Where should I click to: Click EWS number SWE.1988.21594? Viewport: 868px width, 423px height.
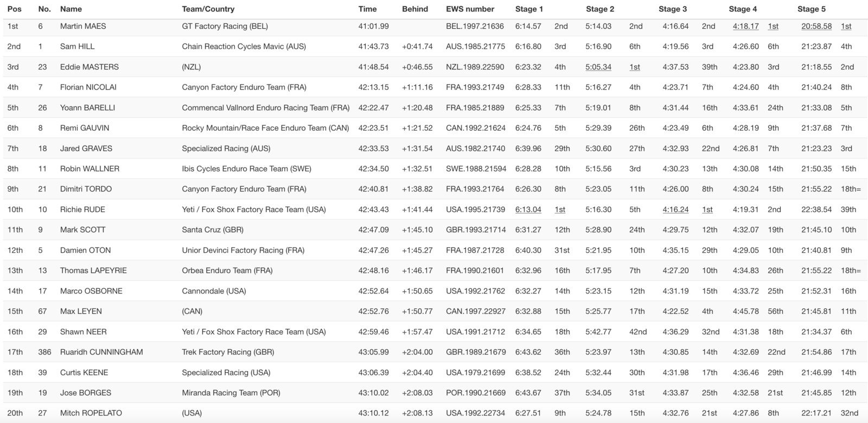pos(476,169)
